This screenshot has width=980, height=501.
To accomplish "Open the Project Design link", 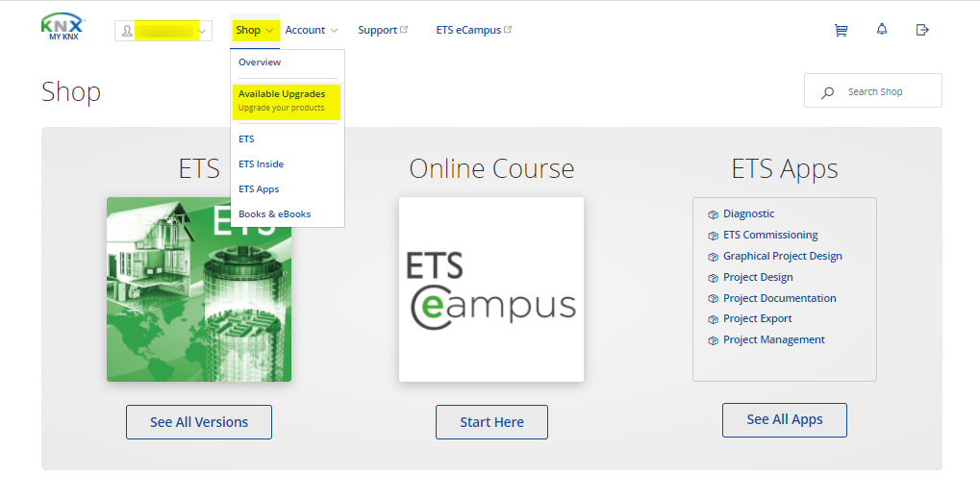I will [758, 277].
